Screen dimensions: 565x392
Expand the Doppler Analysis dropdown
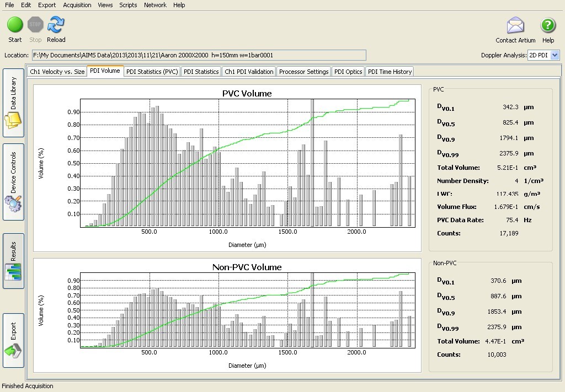[x=555, y=55]
